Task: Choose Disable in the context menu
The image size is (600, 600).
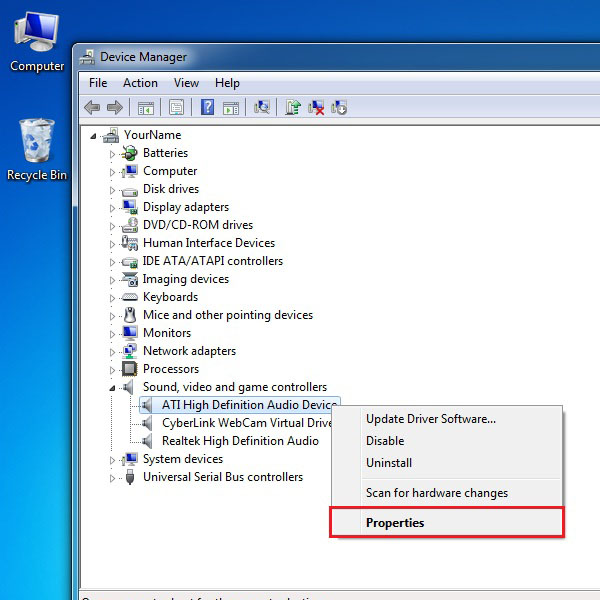Action: (x=447, y=441)
